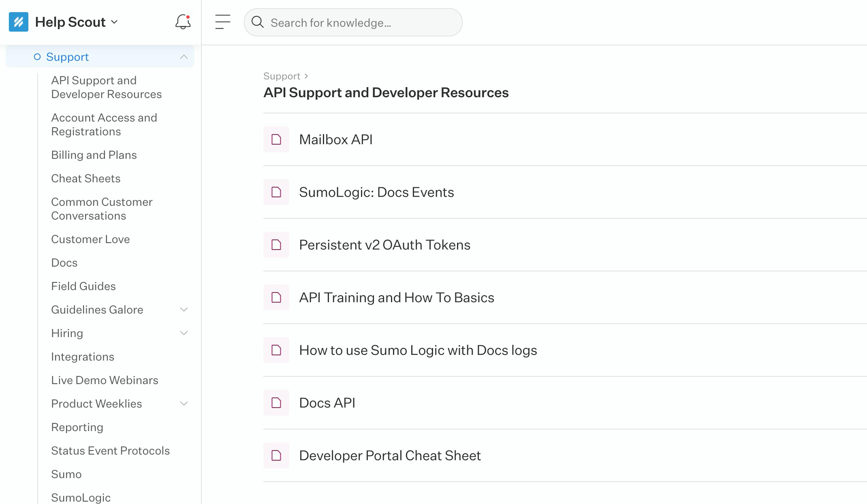The image size is (867, 504).
Task: Click the page title API Support and Developer Resources
Action: [x=386, y=93]
